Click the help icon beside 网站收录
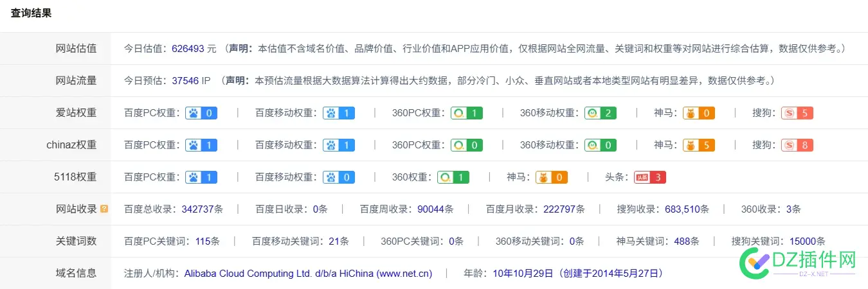The height and width of the screenshot is (289, 868). pos(104,209)
